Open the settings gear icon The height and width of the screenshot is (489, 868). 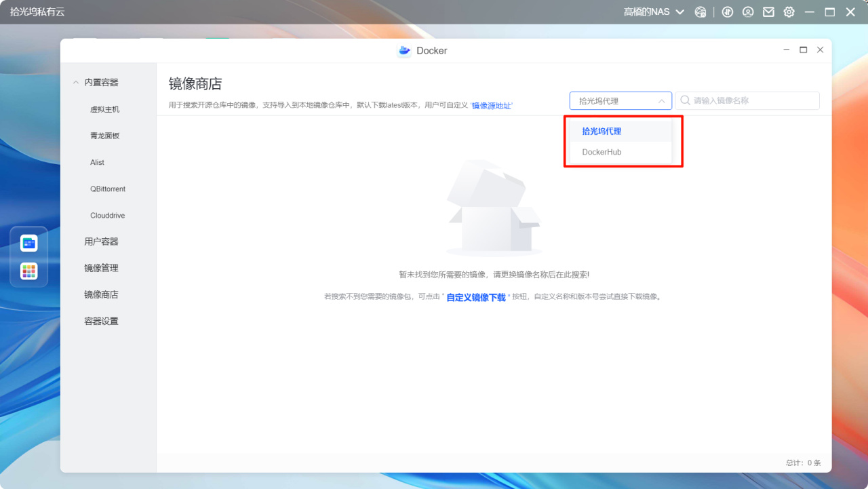[789, 12]
